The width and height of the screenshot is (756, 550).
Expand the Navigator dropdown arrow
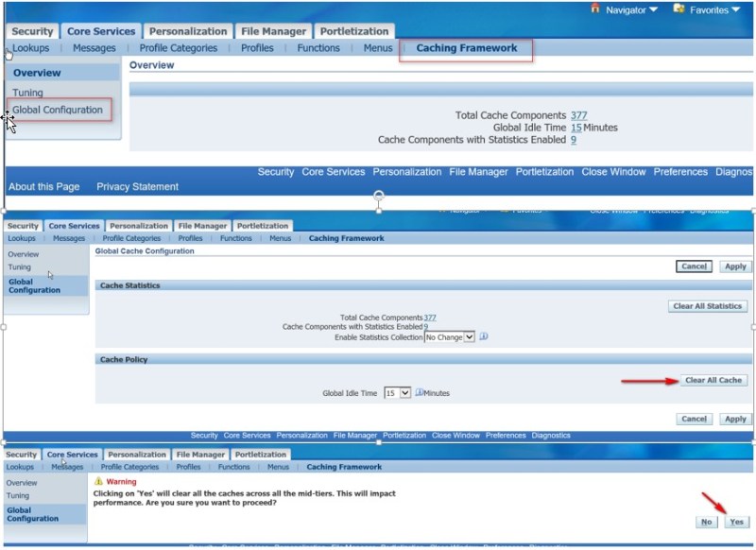pos(654,10)
